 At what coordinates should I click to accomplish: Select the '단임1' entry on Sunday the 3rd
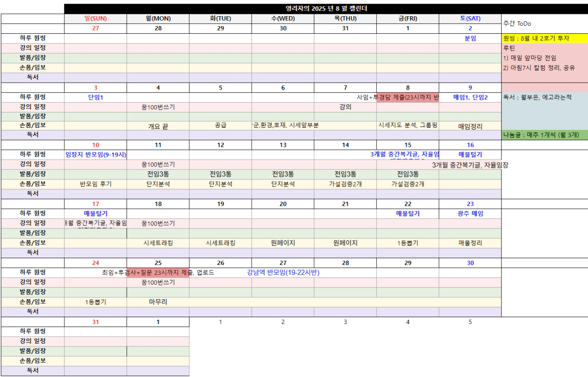[95, 97]
